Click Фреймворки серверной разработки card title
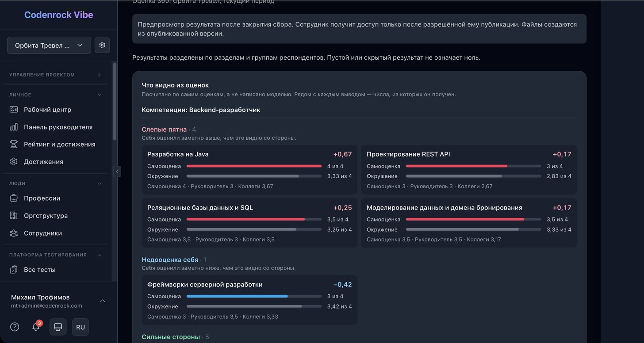The width and height of the screenshot is (644, 343). pos(205,285)
